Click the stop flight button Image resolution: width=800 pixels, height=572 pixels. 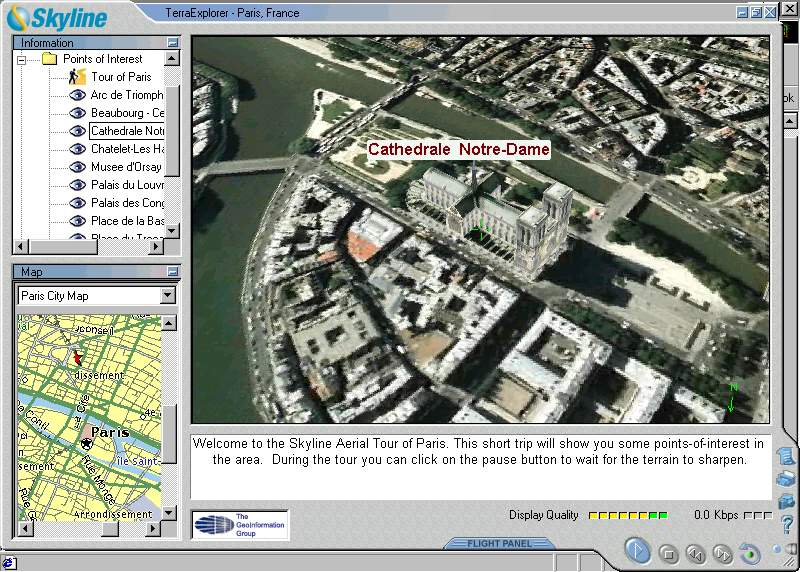669,552
